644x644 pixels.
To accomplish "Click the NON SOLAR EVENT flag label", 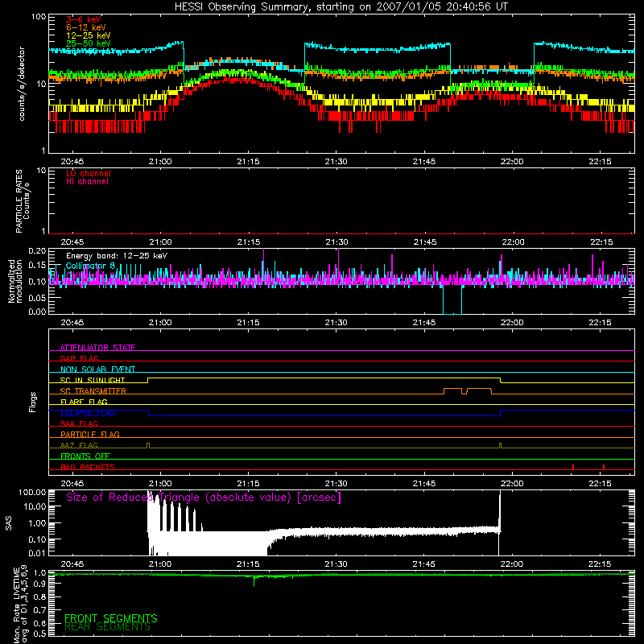I will click(x=97, y=369).
